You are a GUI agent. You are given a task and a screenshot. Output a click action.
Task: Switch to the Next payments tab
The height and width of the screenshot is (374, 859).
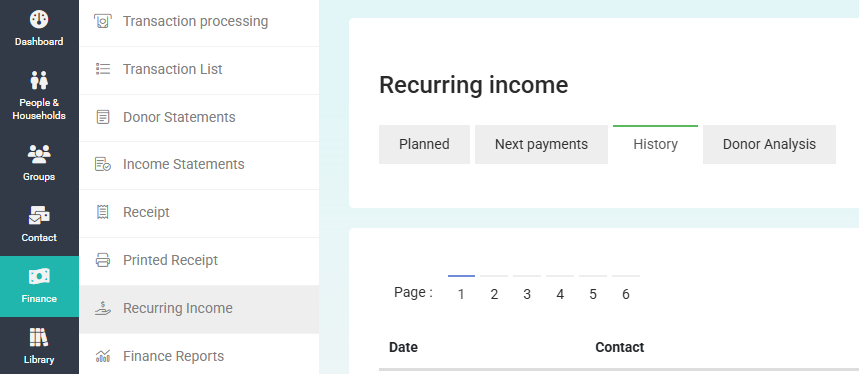[541, 144]
